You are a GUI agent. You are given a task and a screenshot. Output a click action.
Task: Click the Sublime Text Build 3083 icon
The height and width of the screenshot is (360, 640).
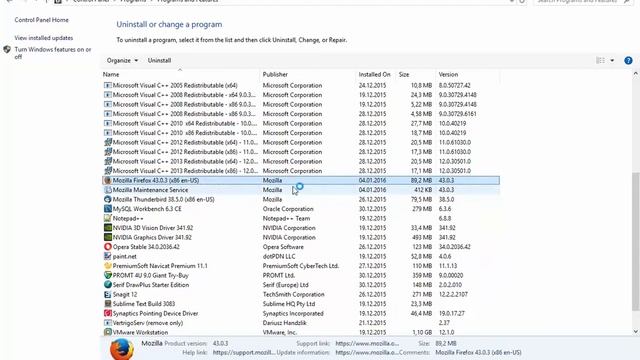click(x=107, y=304)
